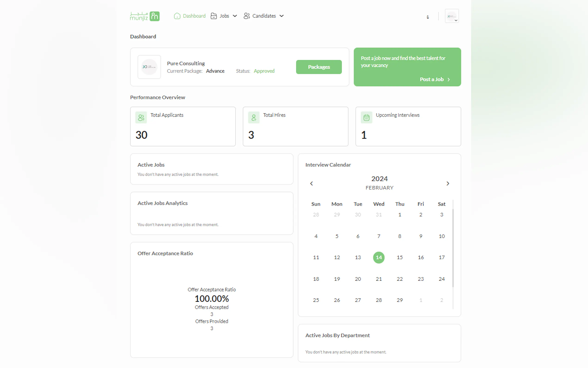Click the Total Applicants icon
Viewport: 588px width, 368px height.
click(x=141, y=117)
